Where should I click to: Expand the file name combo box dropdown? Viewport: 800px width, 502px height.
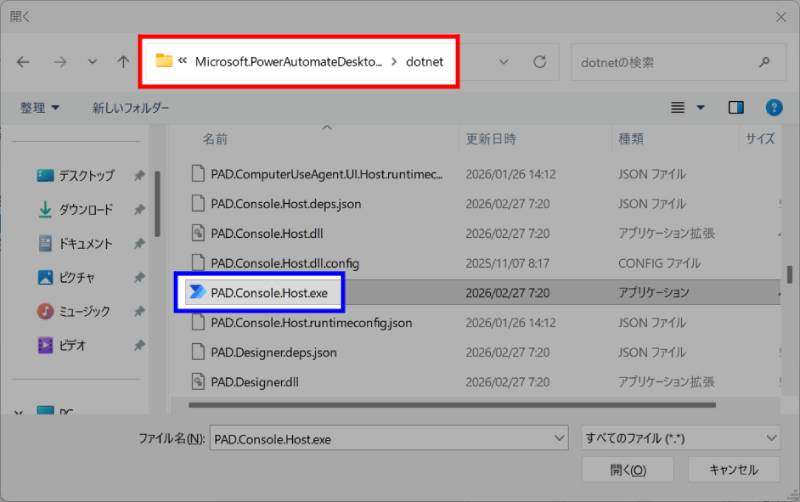(558, 438)
